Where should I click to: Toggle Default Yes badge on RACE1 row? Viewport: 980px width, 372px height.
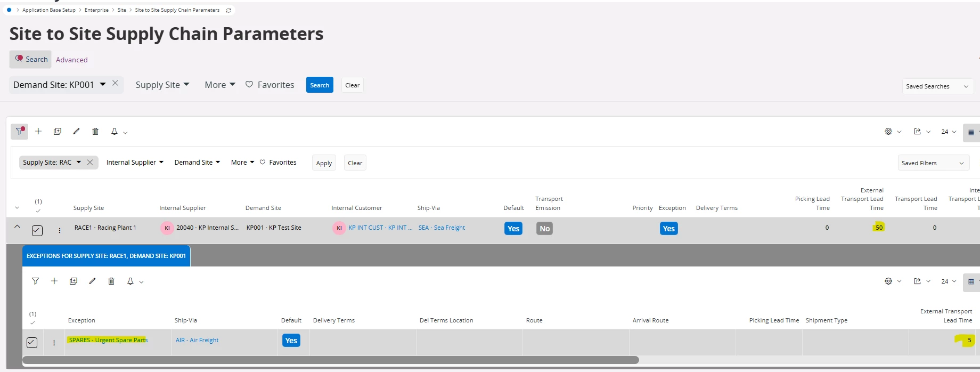[513, 229]
